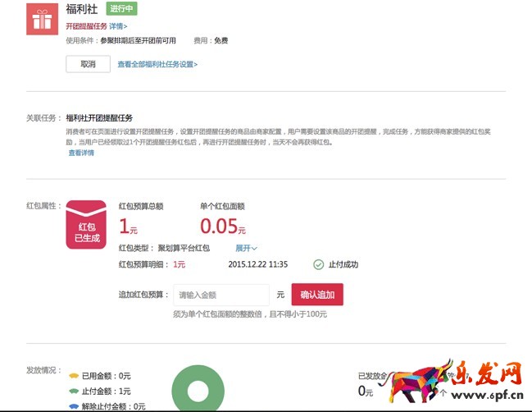Focus the 请输入金额 amount input field
Viewport: 532px width, 412px height.
[x=221, y=295]
